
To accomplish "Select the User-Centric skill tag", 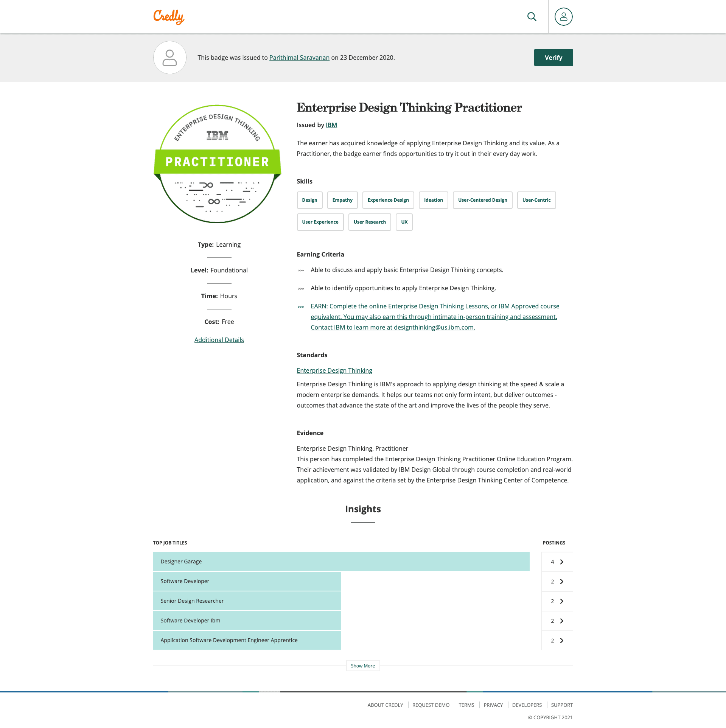I will click(x=536, y=200).
